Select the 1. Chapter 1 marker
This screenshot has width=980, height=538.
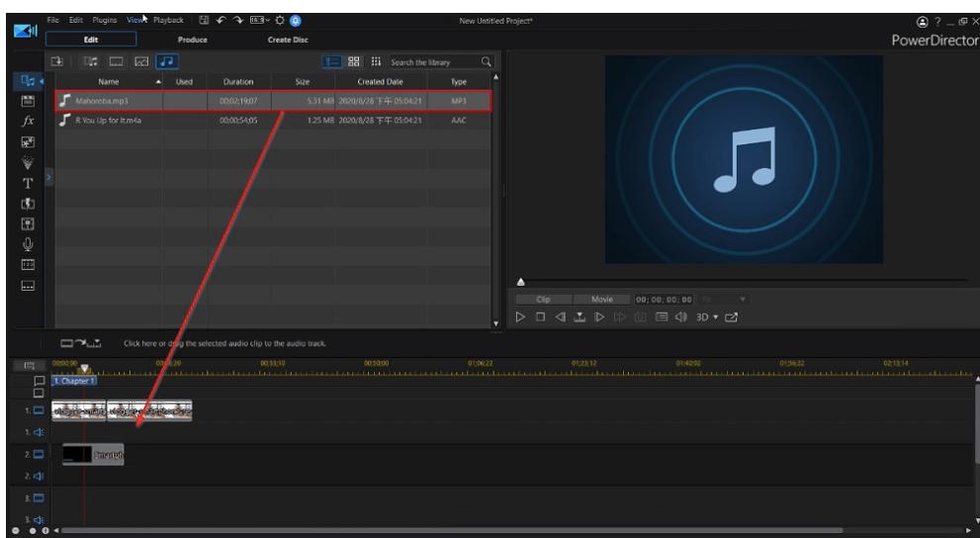coord(74,381)
